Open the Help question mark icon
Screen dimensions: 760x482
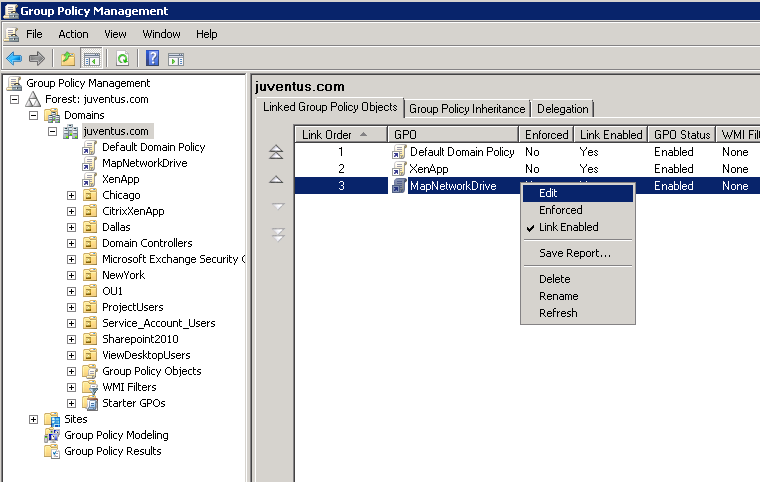(152, 59)
